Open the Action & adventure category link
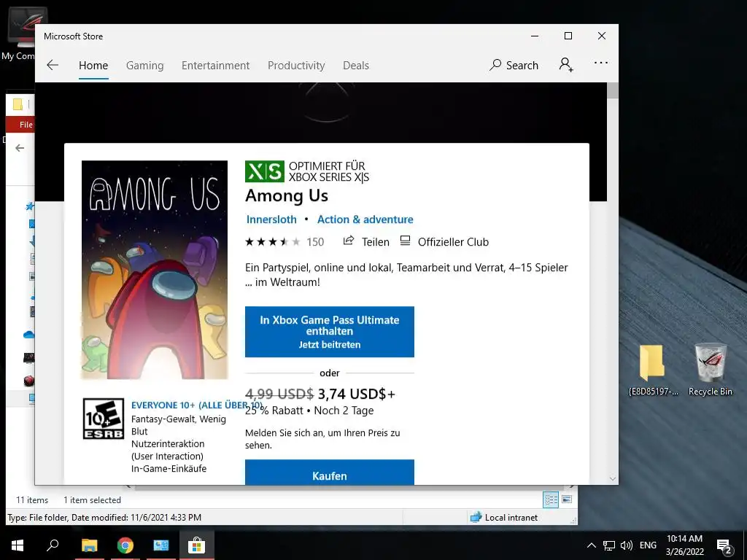 click(365, 219)
